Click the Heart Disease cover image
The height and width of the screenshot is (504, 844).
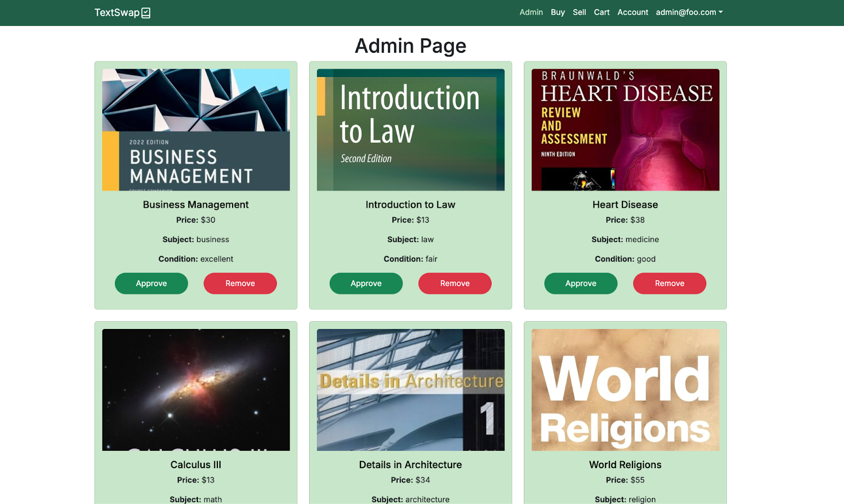tap(625, 130)
